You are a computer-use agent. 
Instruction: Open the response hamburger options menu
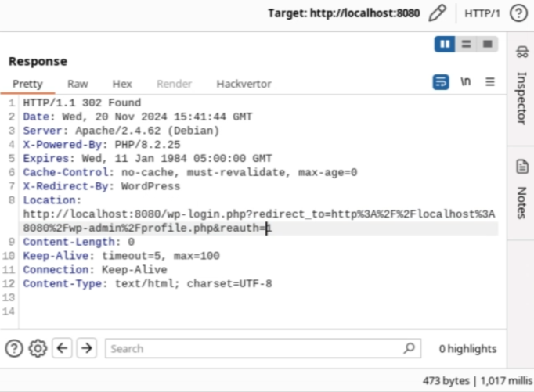490,82
